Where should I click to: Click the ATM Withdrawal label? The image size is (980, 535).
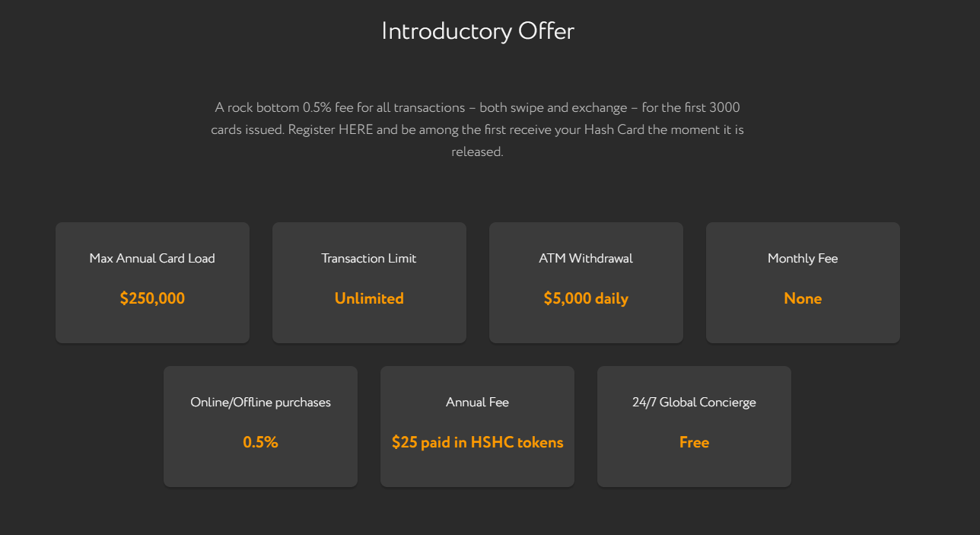(586, 258)
